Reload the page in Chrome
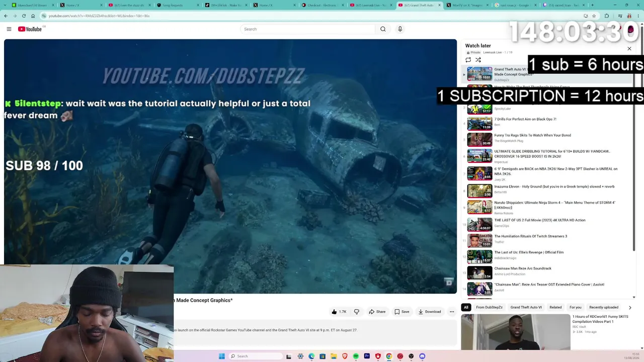The image size is (644, 362). (x=24, y=16)
